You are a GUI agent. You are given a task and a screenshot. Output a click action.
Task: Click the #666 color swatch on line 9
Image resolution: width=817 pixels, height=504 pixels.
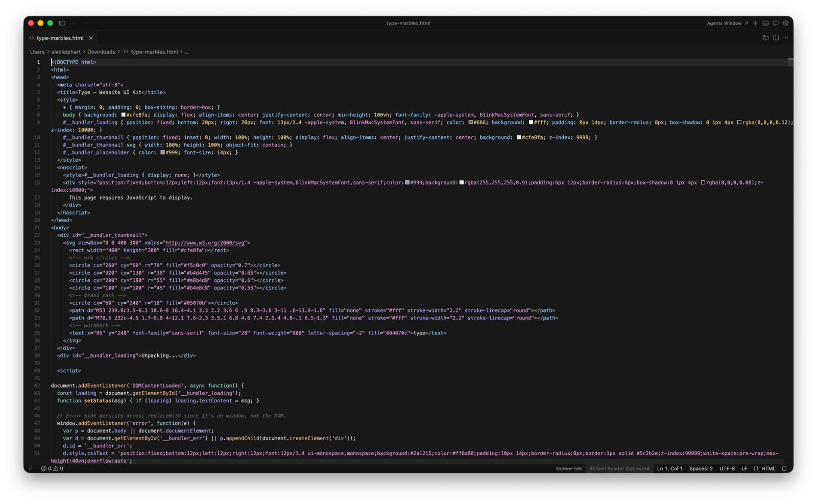(470, 123)
